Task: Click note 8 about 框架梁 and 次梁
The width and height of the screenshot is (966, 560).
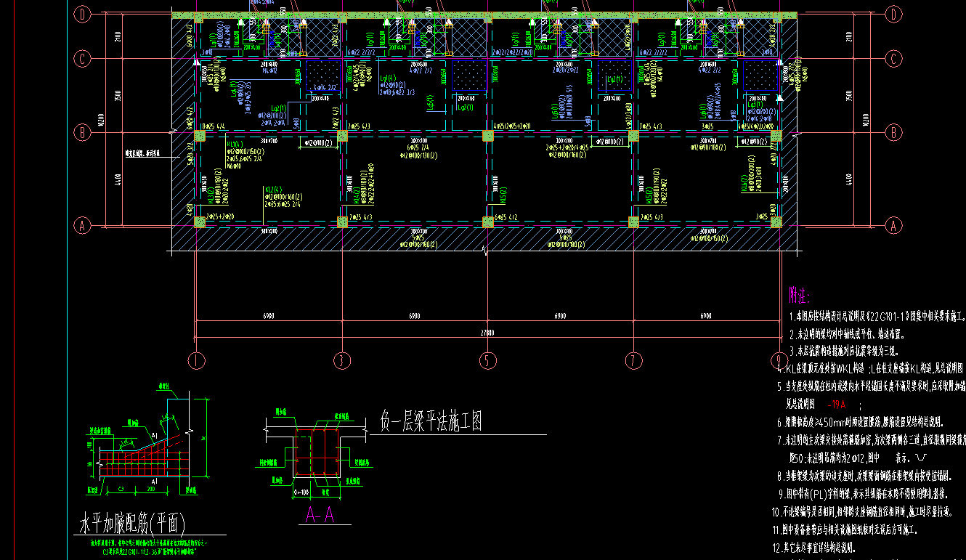Action: [864, 476]
